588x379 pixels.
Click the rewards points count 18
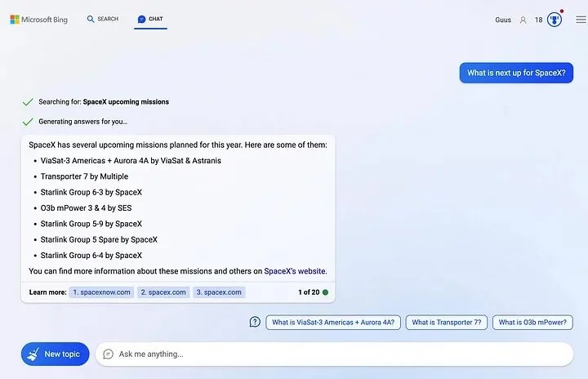[538, 20]
